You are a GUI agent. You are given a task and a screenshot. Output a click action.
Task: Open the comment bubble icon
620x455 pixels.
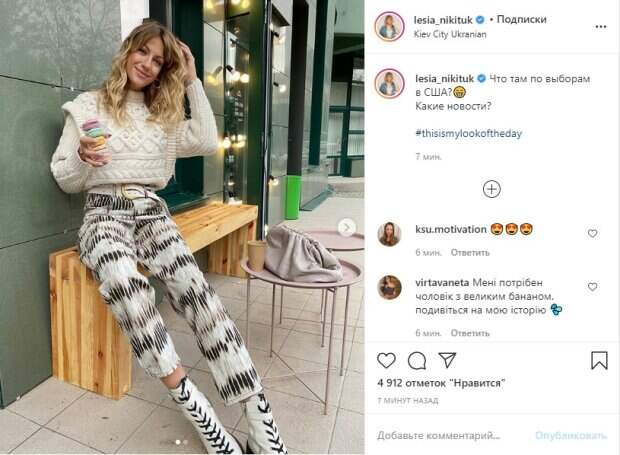417,360
